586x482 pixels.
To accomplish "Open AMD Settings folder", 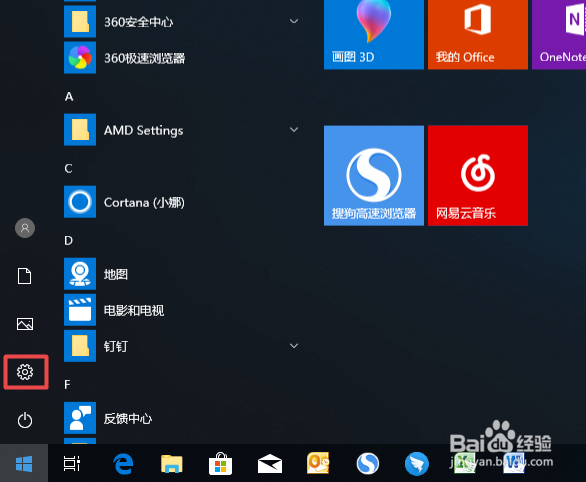I will pyautogui.click(x=183, y=130).
